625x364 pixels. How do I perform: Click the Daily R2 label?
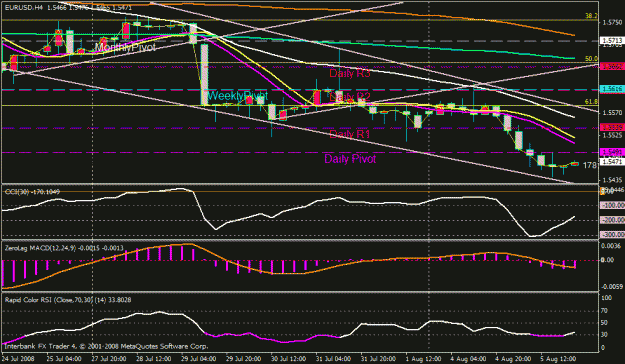pos(350,96)
